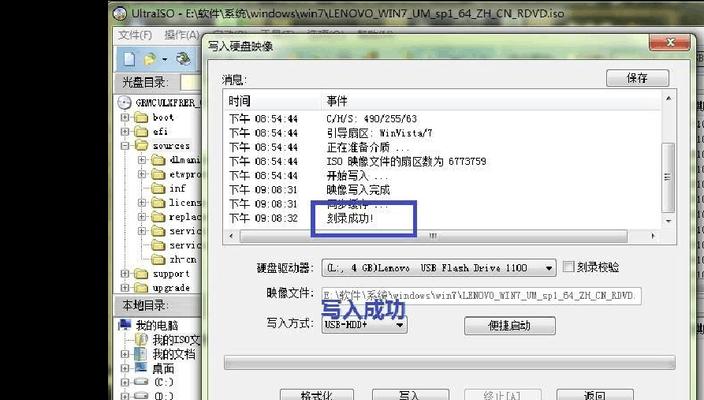Viewport: 704px width, 400px height.
Task: Click the log scroll down arrow
Action: coord(668,221)
